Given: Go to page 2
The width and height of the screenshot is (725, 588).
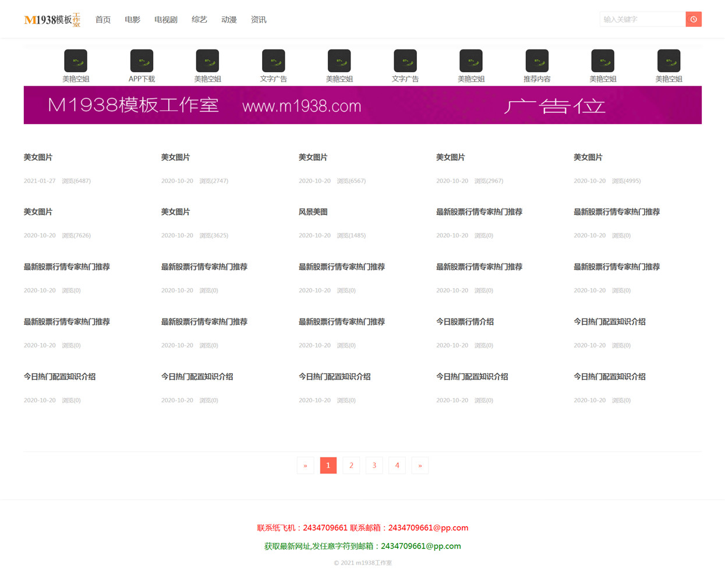Looking at the screenshot, I should (351, 465).
